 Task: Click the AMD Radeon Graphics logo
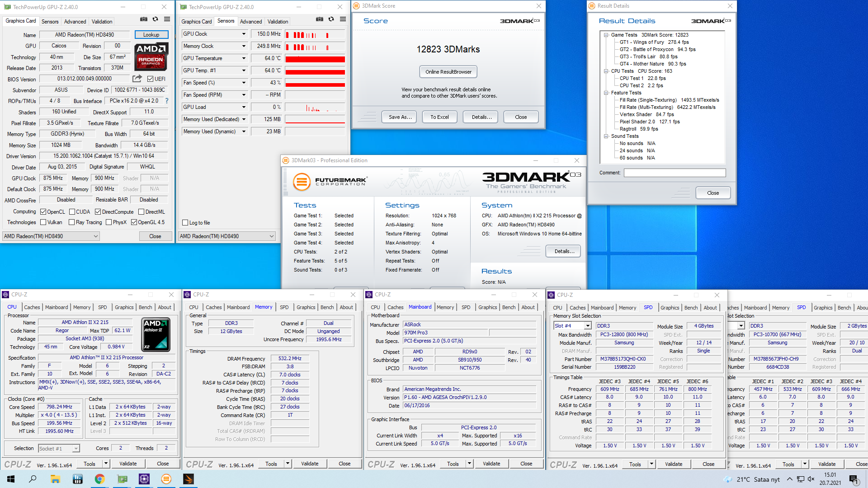151,57
